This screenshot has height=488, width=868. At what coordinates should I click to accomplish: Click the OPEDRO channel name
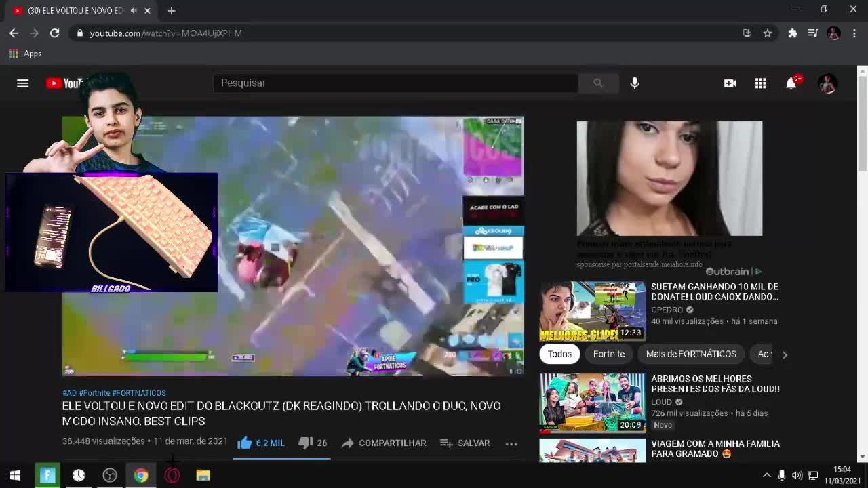pos(667,310)
